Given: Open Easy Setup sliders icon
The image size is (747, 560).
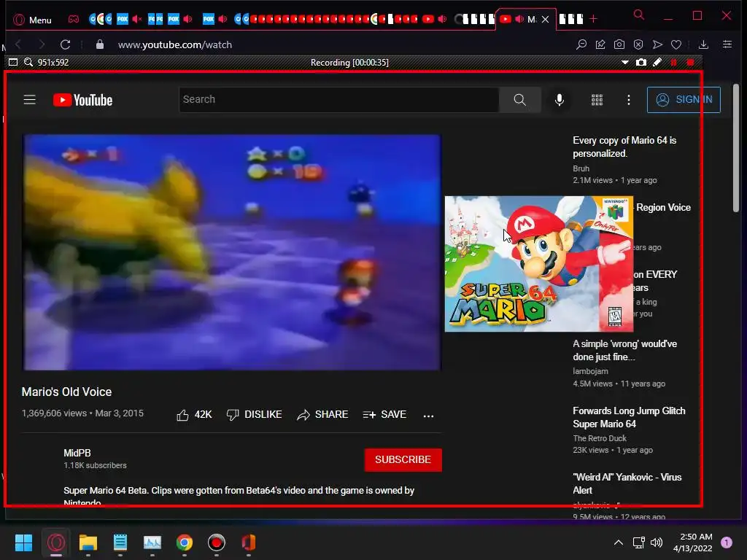Looking at the screenshot, I should (x=727, y=44).
